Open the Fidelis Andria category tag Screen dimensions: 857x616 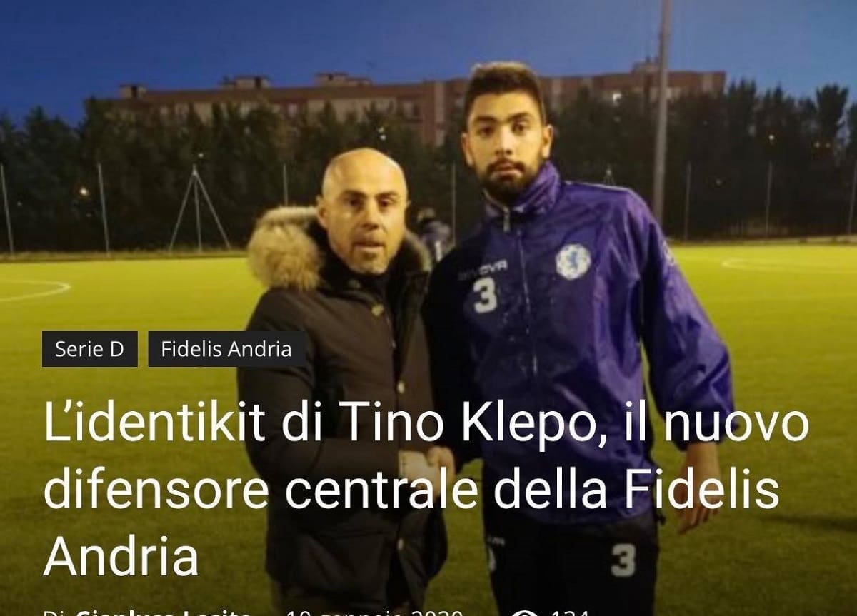(x=226, y=349)
